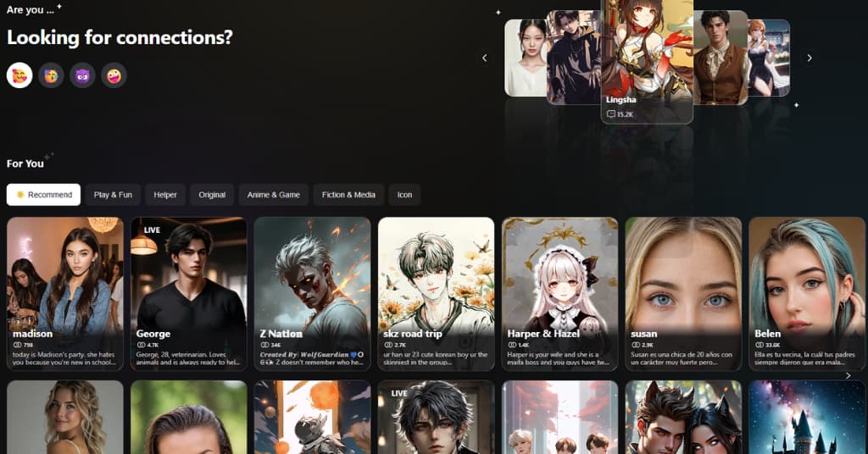Select the Icon category tab
The height and width of the screenshot is (454, 868).
405,195
